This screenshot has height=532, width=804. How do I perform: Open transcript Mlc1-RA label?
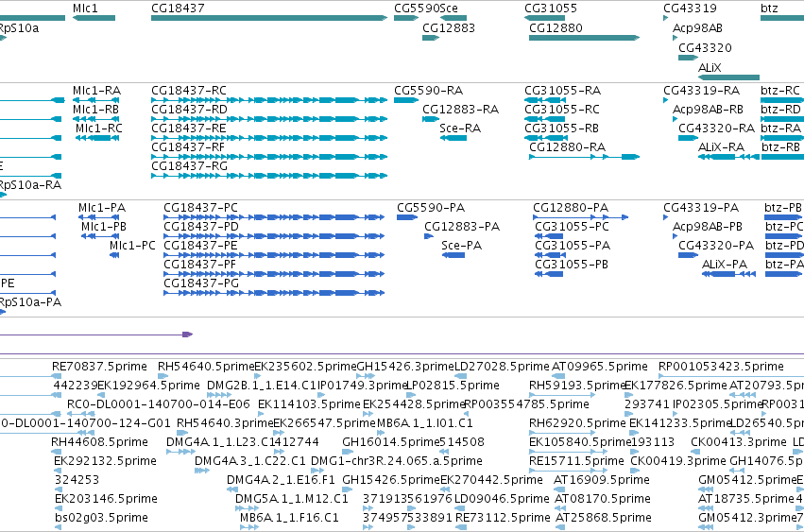click(x=97, y=91)
